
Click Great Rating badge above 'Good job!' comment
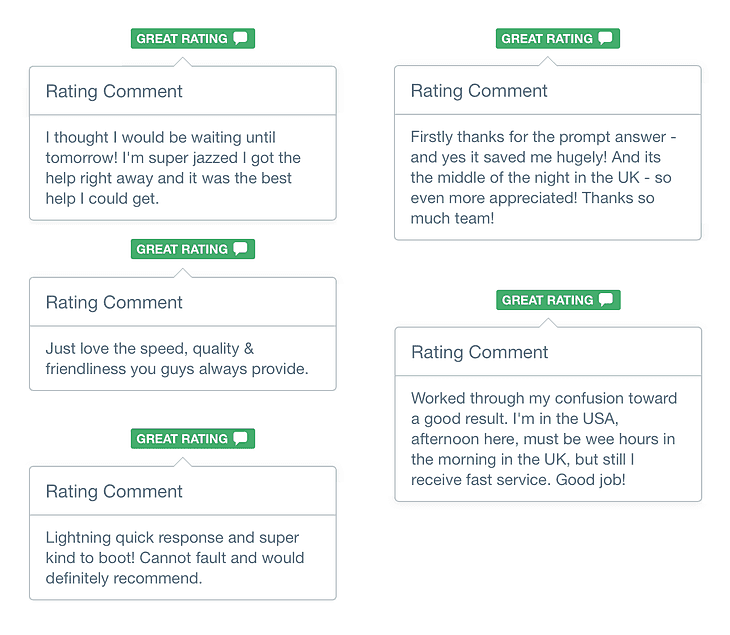(x=558, y=300)
